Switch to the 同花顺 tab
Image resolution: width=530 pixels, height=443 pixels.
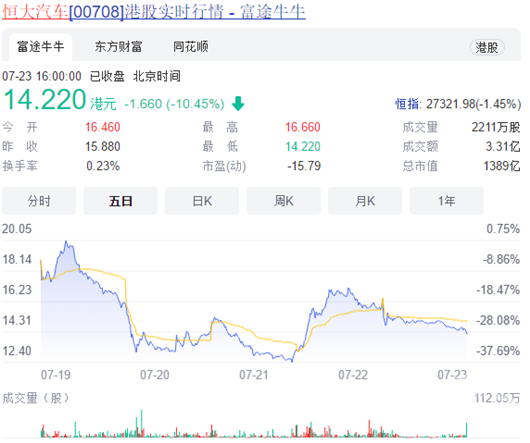[191, 47]
